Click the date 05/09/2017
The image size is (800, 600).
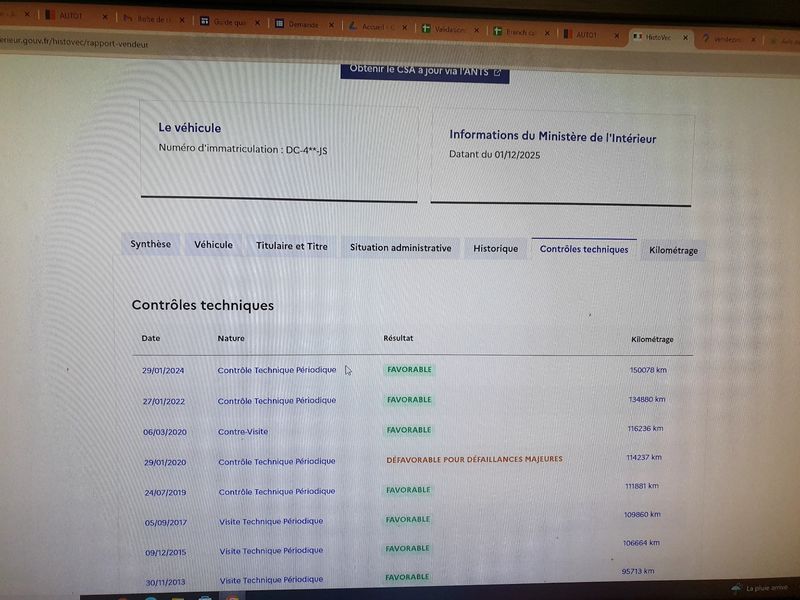(x=166, y=522)
